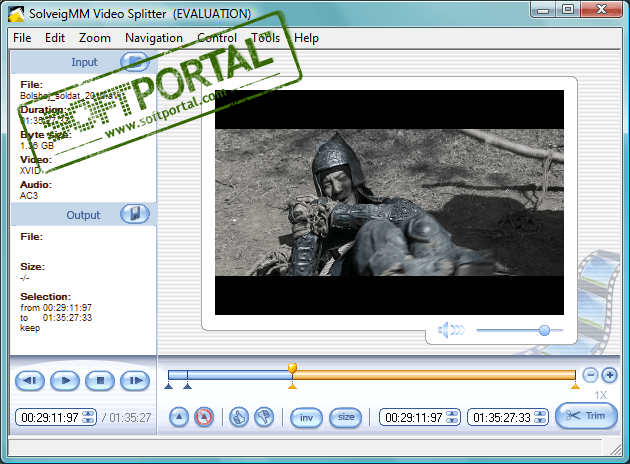Click the Trim button
The width and height of the screenshot is (630, 464).
586,416
